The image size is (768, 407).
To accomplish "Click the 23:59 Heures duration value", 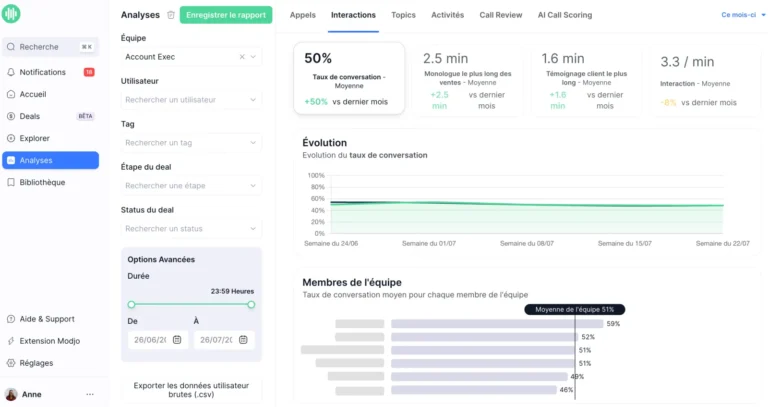I will pos(232,291).
